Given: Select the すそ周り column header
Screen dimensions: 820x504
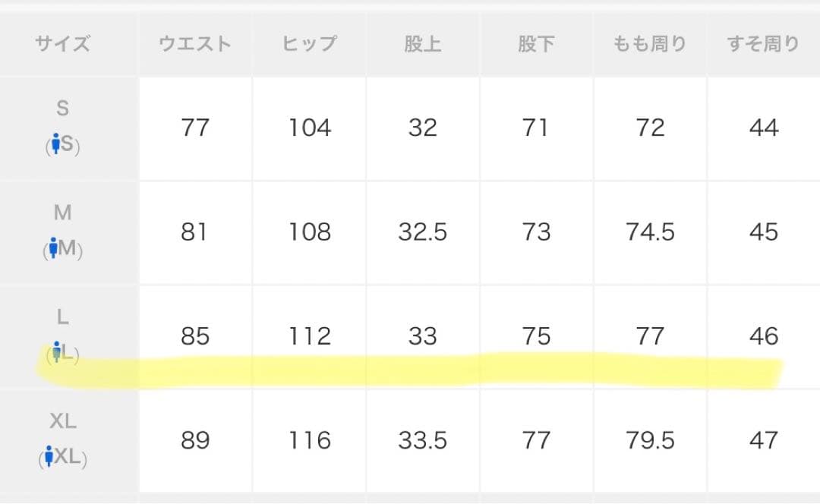Looking at the screenshot, I should 763,44.
